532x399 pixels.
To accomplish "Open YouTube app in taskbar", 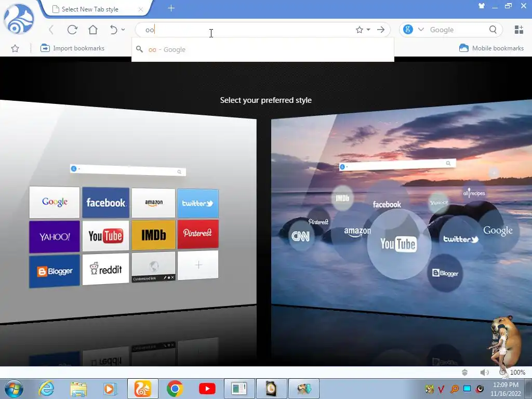I will point(207,389).
